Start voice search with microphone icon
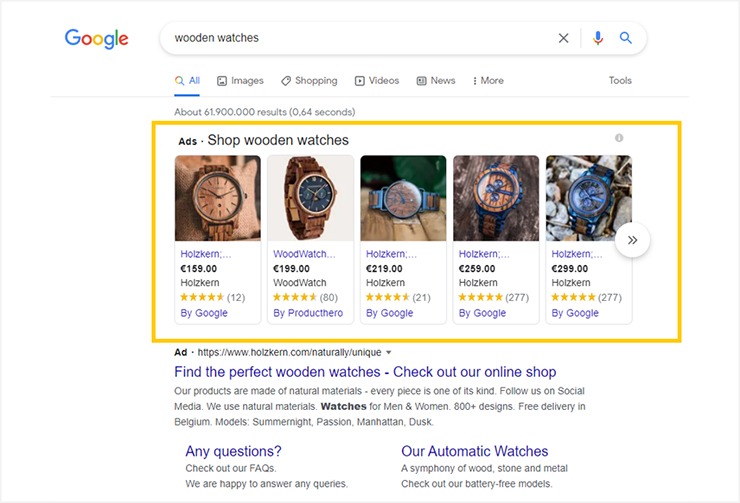The height and width of the screenshot is (503, 740). tap(598, 38)
